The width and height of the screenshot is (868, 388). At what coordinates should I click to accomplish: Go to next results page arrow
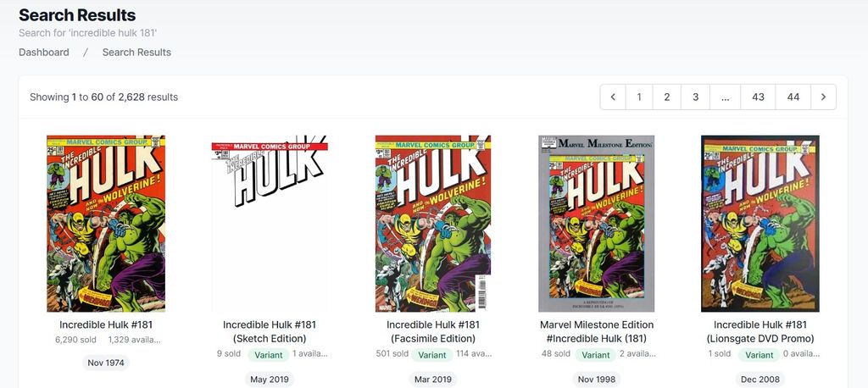tap(823, 97)
